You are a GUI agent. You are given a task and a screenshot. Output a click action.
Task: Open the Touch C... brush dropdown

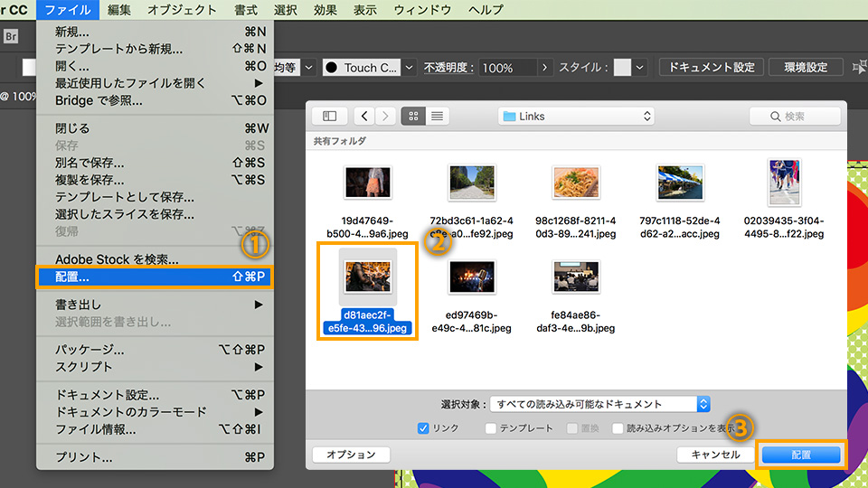click(409, 68)
